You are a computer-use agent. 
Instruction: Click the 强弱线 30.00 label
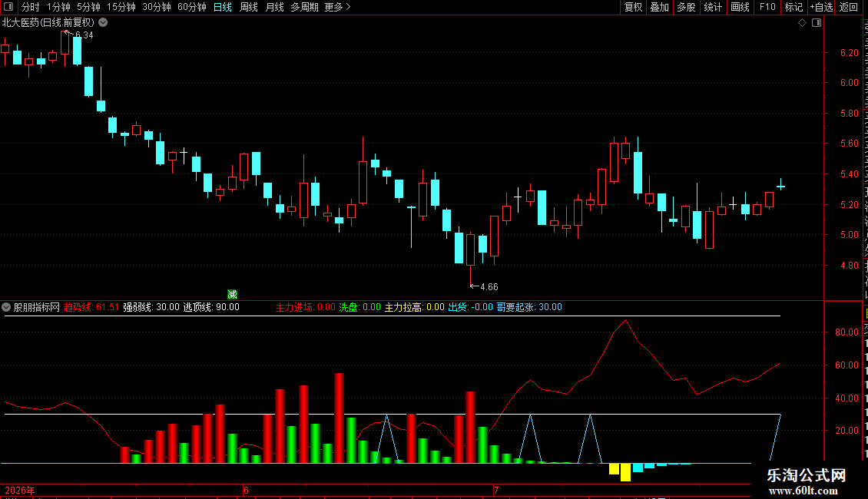tap(151, 307)
